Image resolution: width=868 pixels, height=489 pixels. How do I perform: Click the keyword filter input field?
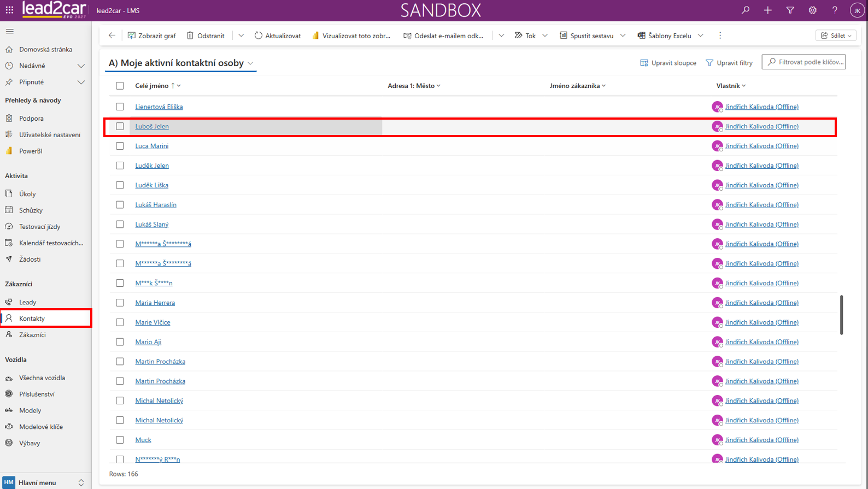(x=804, y=62)
